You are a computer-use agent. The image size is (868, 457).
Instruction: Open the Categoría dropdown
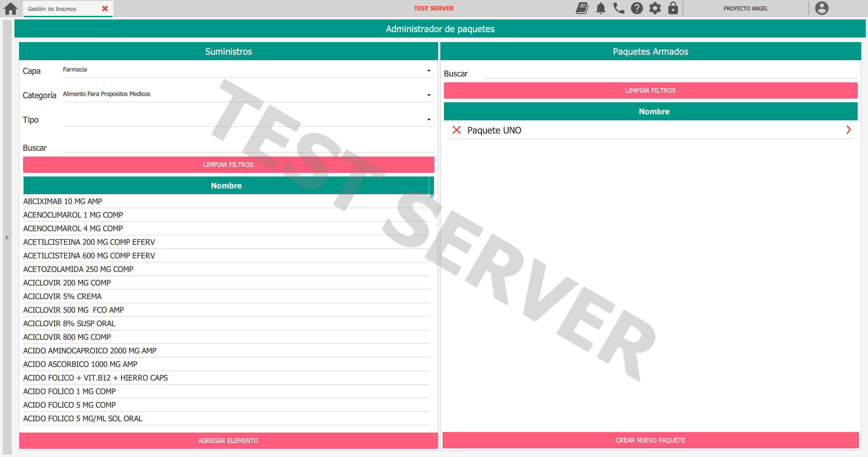pyautogui.click(x=429, y=95)
